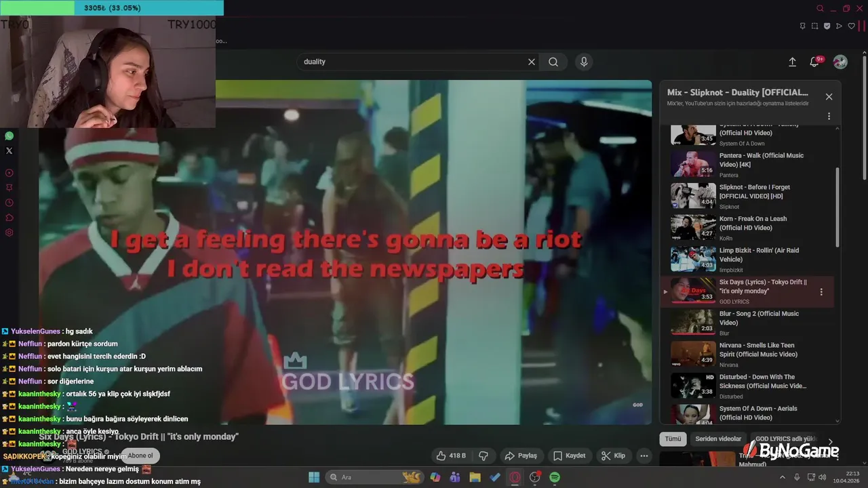Open Settings gear in the Opera sidebar
Viewport: 868px width, 488px height.
(9, 232)
